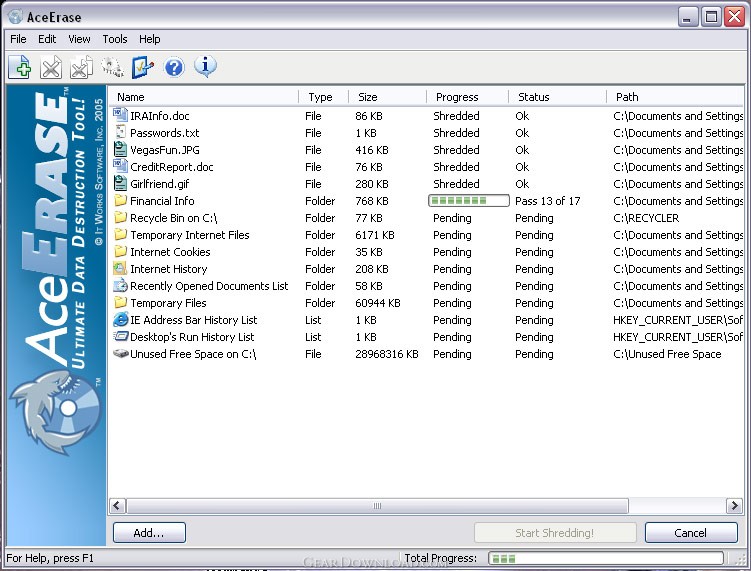Select the Unused Free Space drive icon
Screen dimensions: 751x571
pos(120,354)
